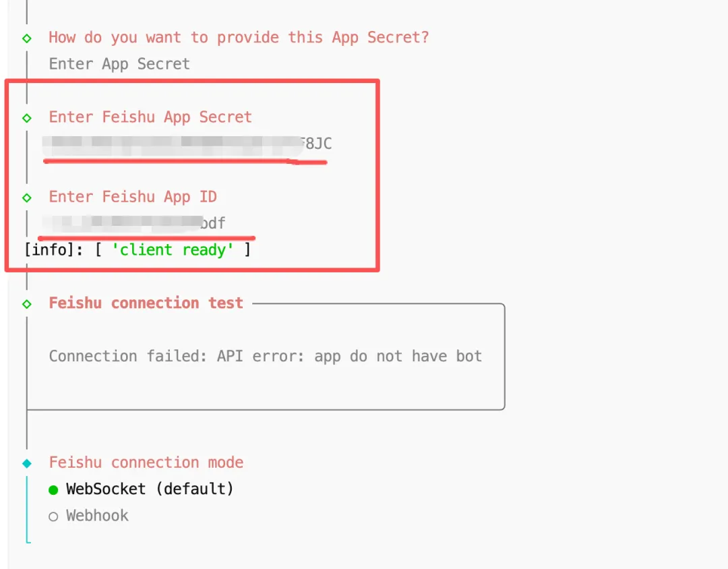Click the cyan diamond beside Feishu connection mode
Screen dimensions: 728x569
(x=27, y=463)
